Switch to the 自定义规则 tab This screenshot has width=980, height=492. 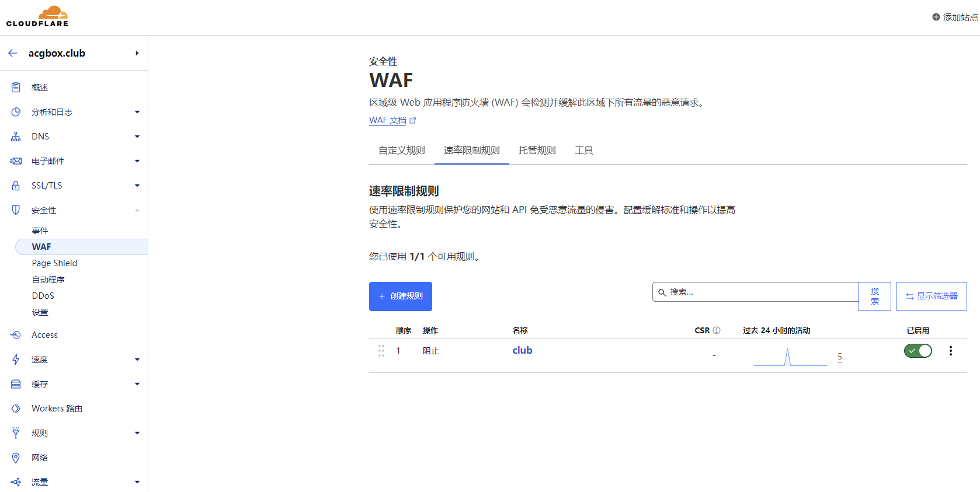(402, 151)
